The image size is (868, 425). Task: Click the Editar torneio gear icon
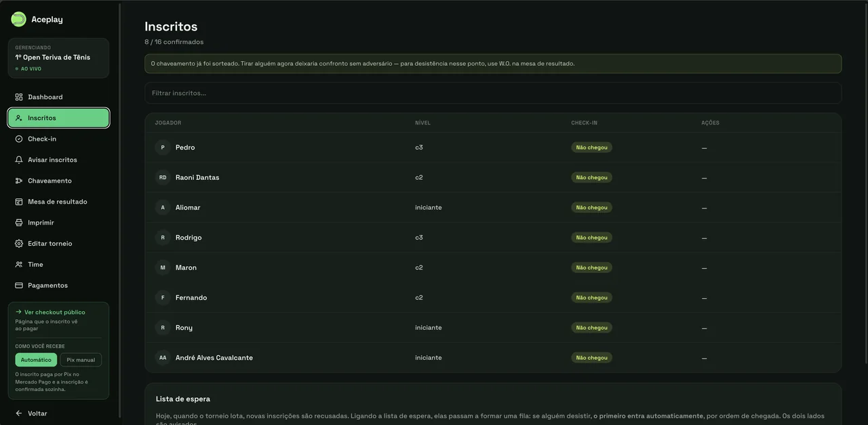click(x=19, y=244)
